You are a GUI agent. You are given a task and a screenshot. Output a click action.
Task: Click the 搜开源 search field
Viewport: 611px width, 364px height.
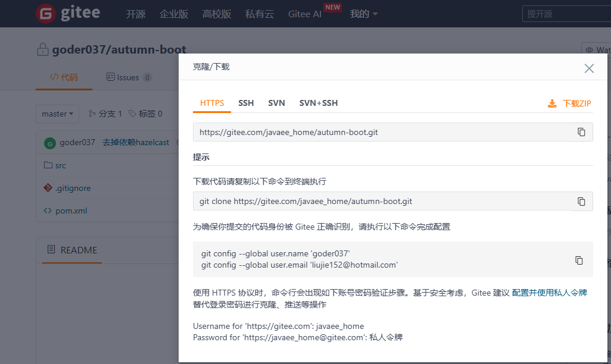pos(566,14)
